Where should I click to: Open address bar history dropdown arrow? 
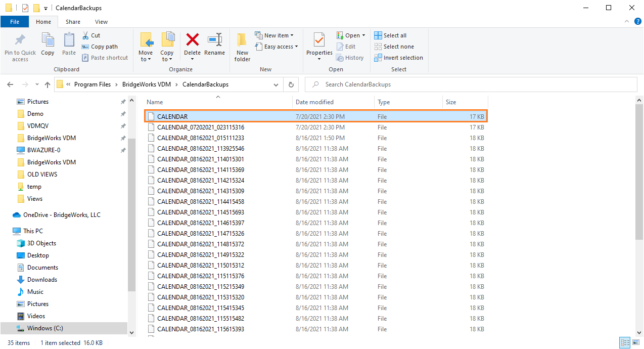(x=275, y=84)
